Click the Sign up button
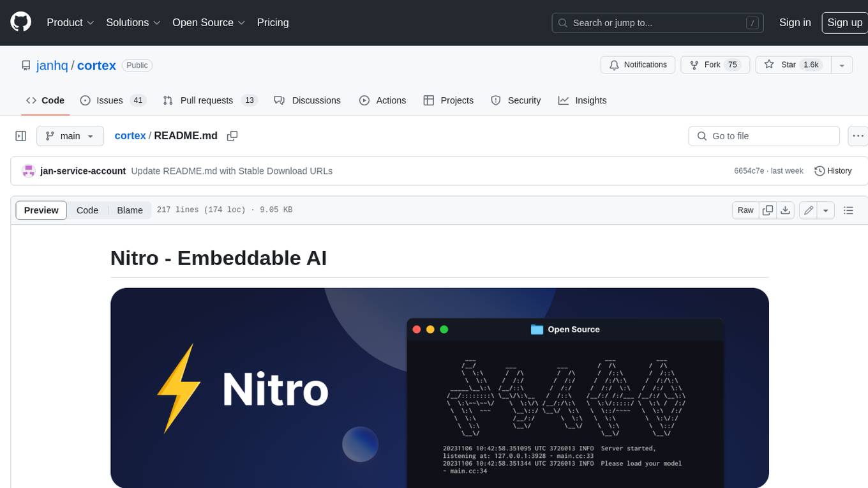868x488 pixels. pyautogui.click(x=844, y=22)
